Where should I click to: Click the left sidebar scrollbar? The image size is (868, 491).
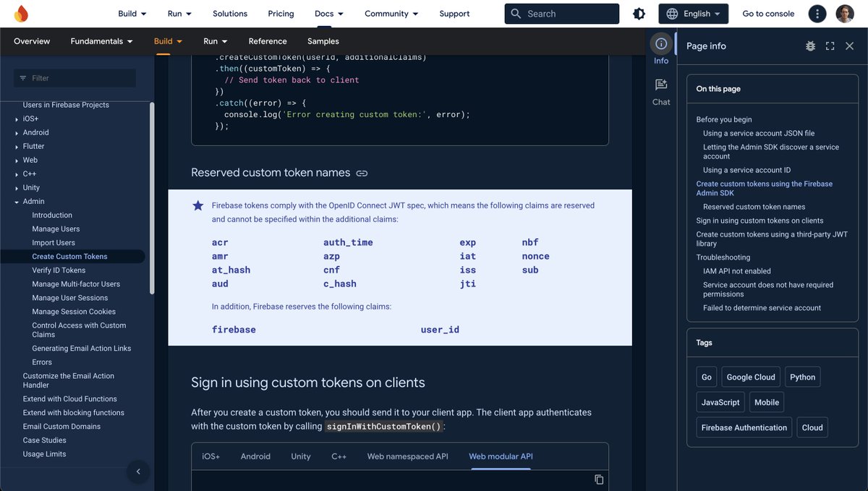[x=152, y=199]
